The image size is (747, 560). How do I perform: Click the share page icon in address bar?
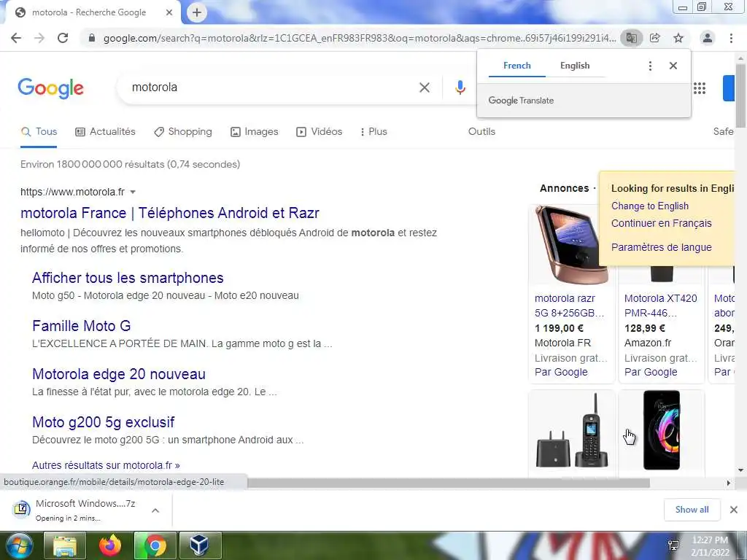click(x=655, y=38)
